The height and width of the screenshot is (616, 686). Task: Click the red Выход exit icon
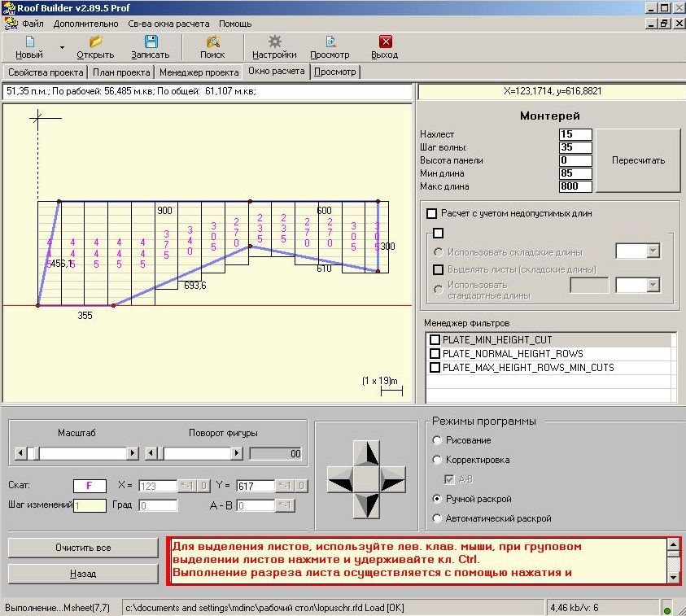[x=386, y=42]
